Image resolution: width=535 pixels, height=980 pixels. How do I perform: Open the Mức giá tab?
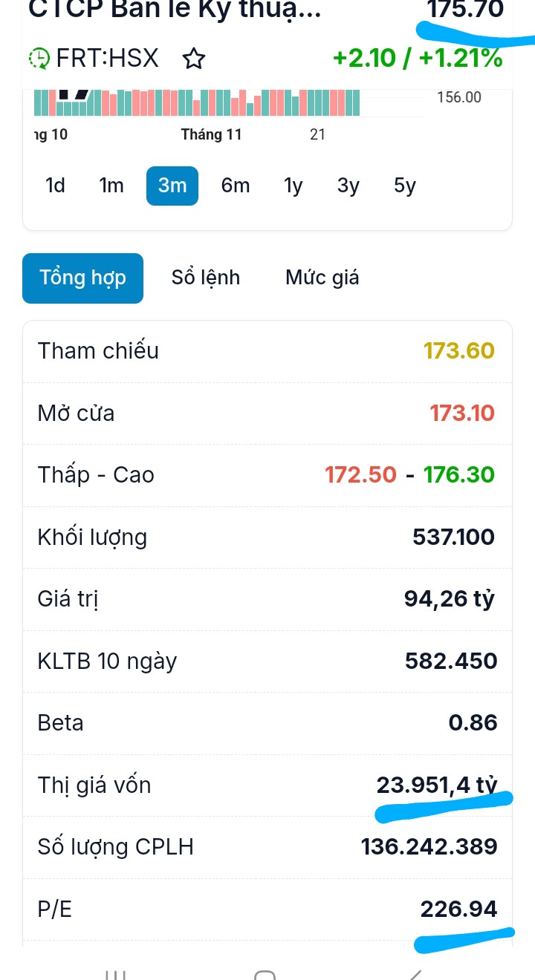click(322, 278)
